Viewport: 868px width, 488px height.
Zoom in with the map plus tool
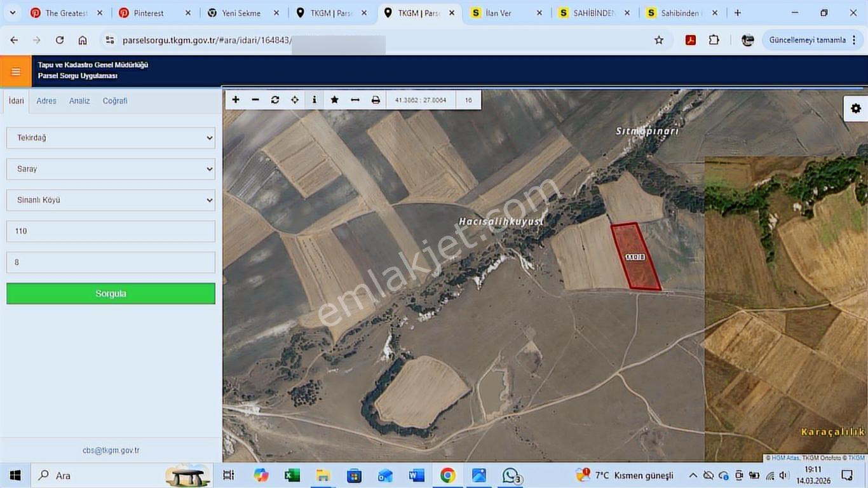click(236, 100)
